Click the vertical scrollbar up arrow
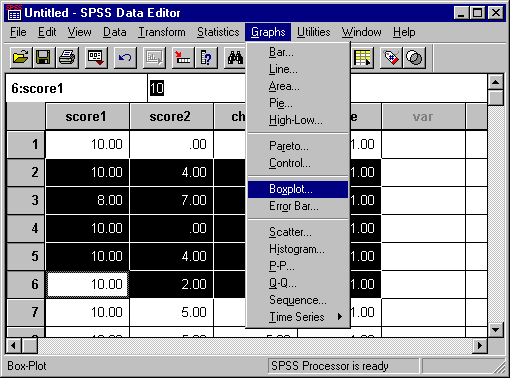 click(496, 82)
